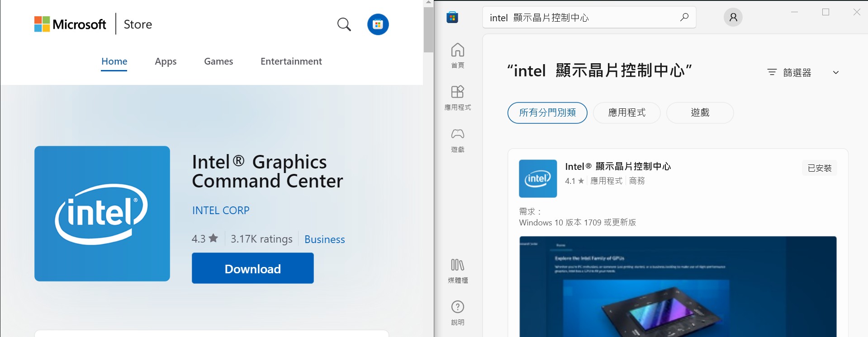Maximize the Microsoft Store app window

pos(825,12)
